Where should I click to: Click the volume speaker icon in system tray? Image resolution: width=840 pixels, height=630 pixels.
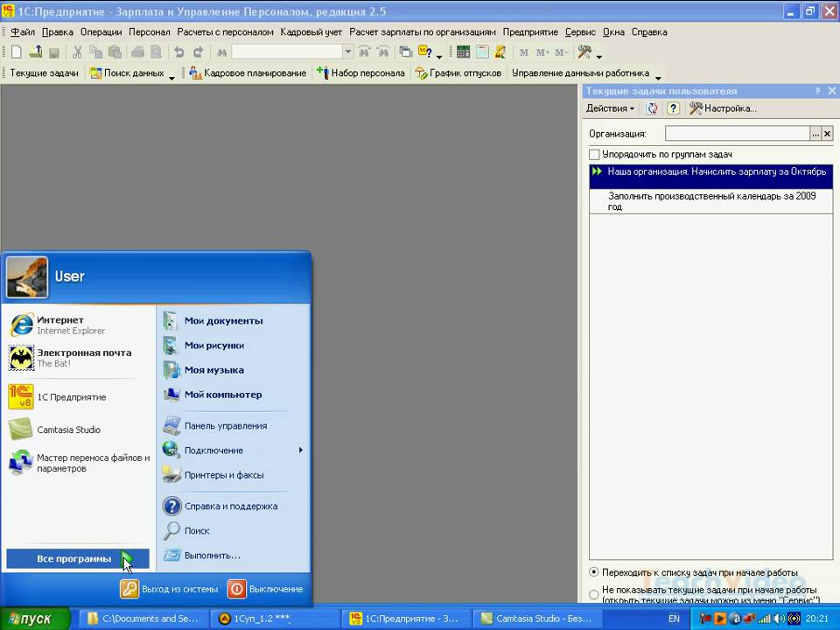(x=780, y=619)
